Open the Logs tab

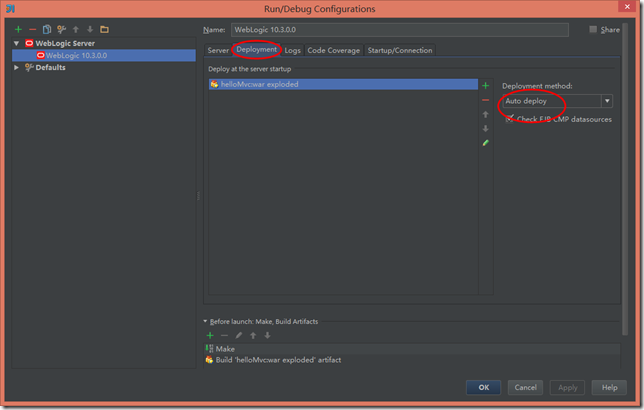tap(292, 50)
